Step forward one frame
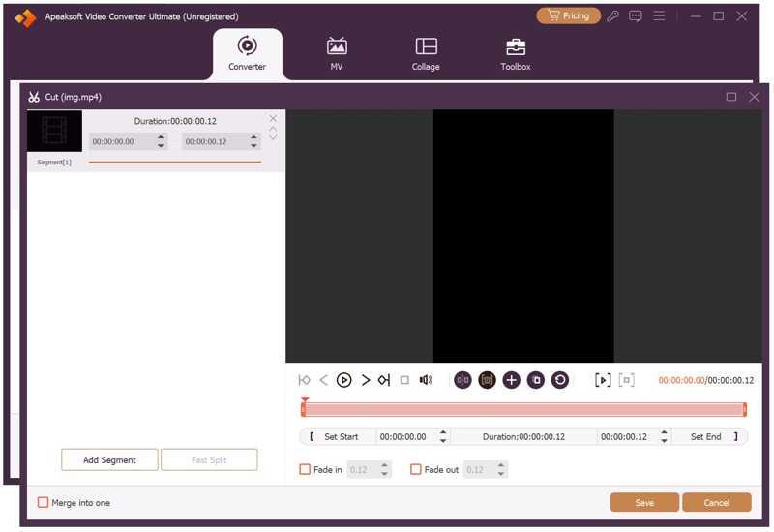The image size is (774, 532). coord(366,380)
